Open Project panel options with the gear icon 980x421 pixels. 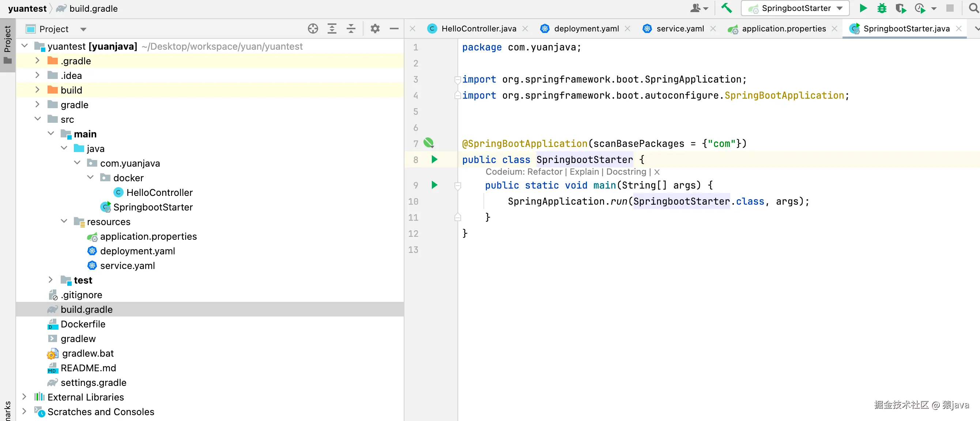point(375,29)
